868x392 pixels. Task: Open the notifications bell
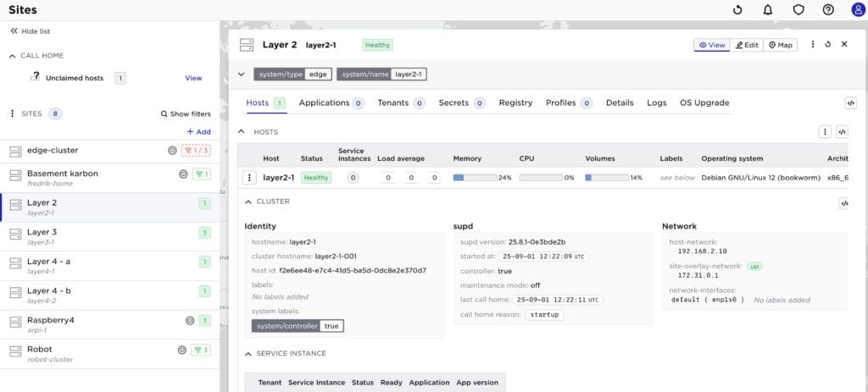[768, 10]
